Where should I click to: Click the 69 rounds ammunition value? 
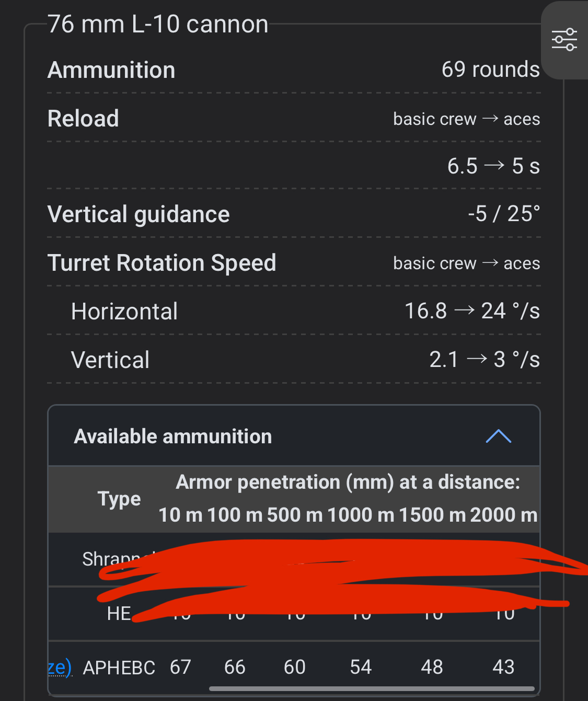coord(490,70)
